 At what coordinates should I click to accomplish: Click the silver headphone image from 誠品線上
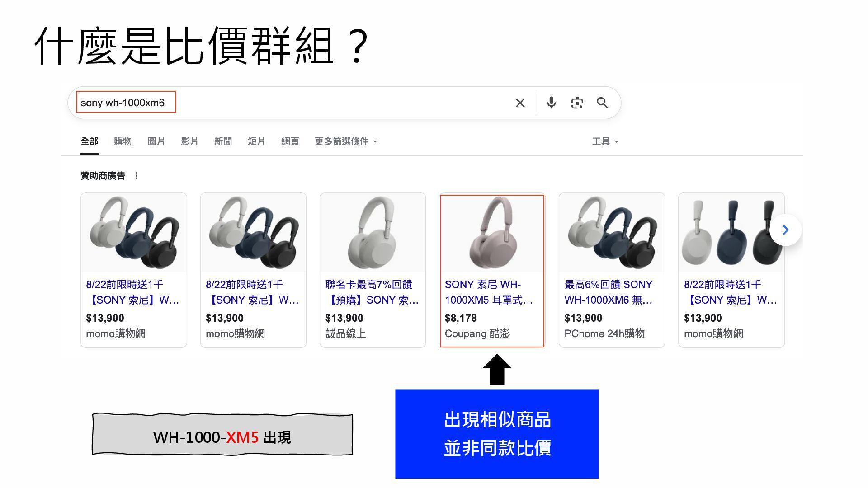coord(373,233)
